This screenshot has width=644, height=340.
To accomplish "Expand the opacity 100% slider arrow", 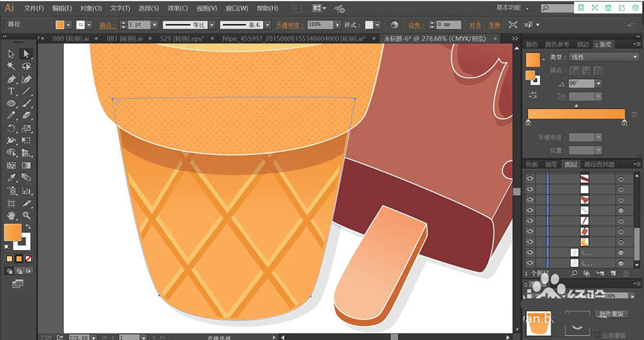I will [x=337, y=25].
